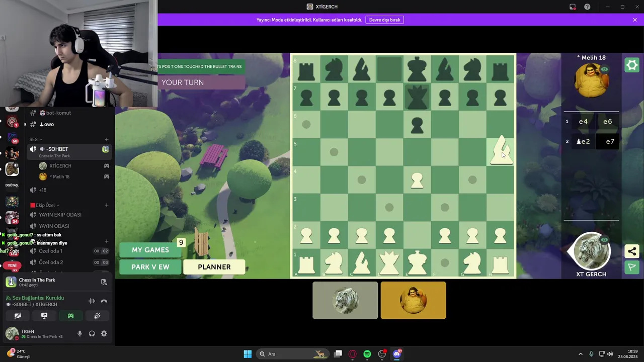Select bishop e2 move in the move list
Viewport: 644px width, 362px height.
tap(583, 142)
